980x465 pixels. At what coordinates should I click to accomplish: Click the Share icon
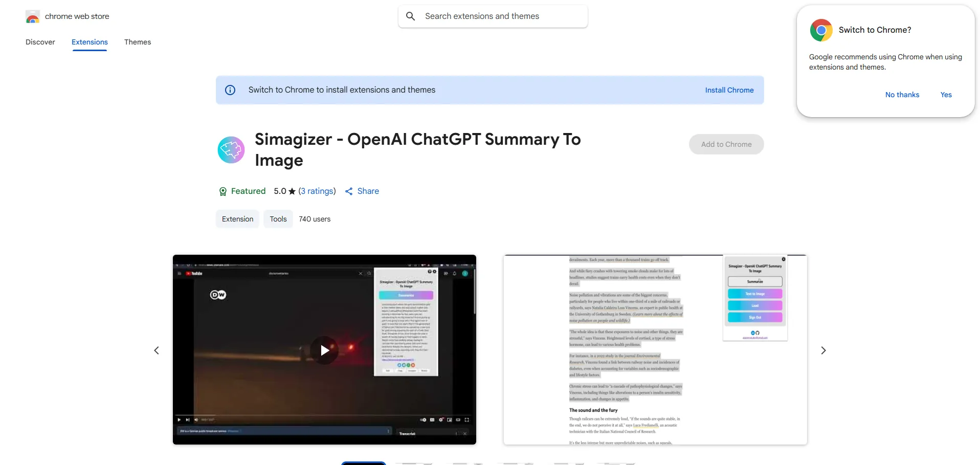(x=349, y=191)
